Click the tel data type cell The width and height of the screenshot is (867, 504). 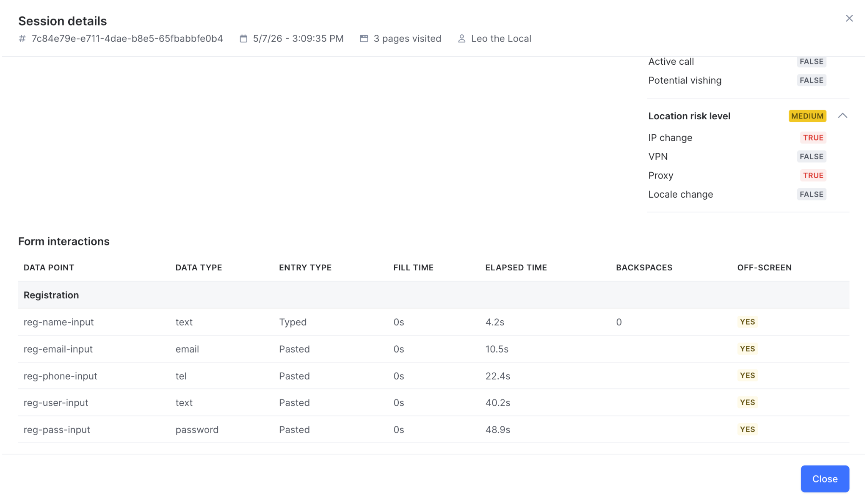tap(181, 376)
